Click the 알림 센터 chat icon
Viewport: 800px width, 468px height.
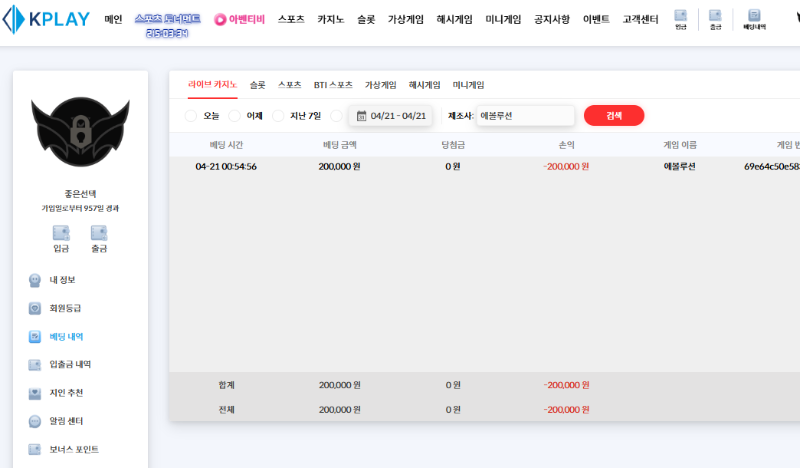[35, 422]
